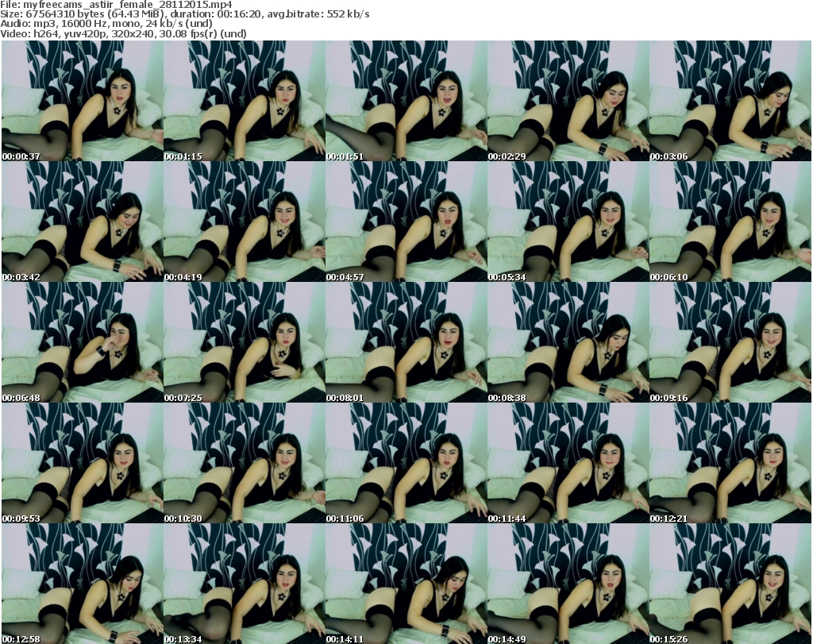The height and width of the screenshot is (644, 813).
Task: Pick the preview frame marked 00:09:16
Action: 730,342
